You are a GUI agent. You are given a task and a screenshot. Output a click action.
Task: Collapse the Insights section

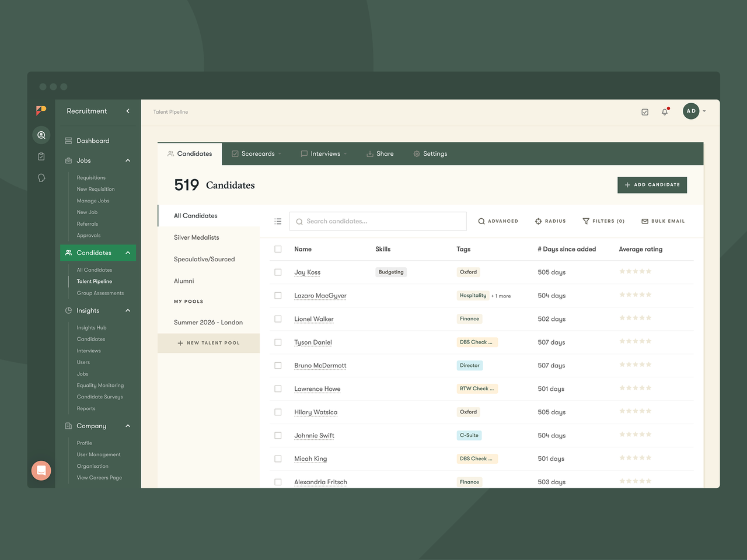pyautogui.click(x=128, y=310)
